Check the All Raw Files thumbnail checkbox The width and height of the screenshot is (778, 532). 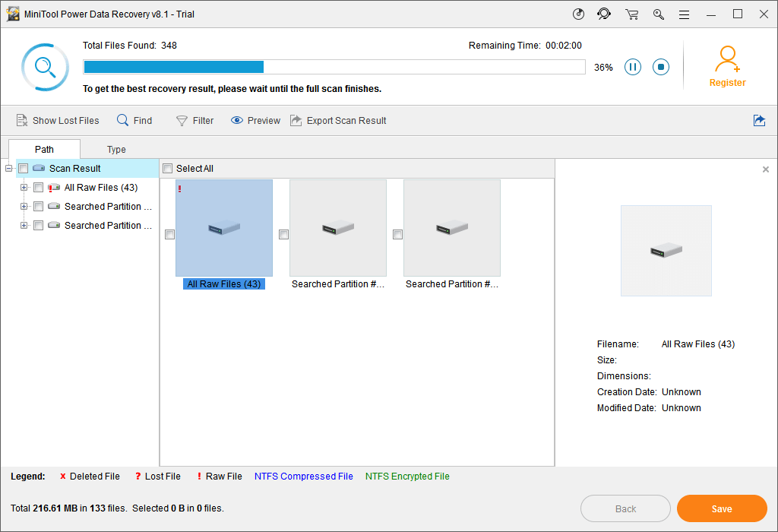(x=169, y=234)
